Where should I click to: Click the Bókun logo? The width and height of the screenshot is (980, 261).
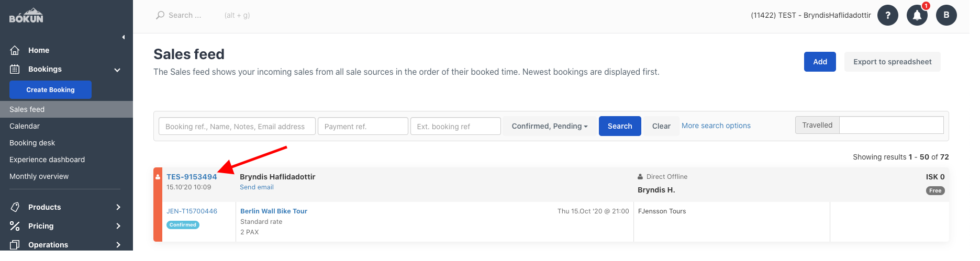click(x=26, y=16)
